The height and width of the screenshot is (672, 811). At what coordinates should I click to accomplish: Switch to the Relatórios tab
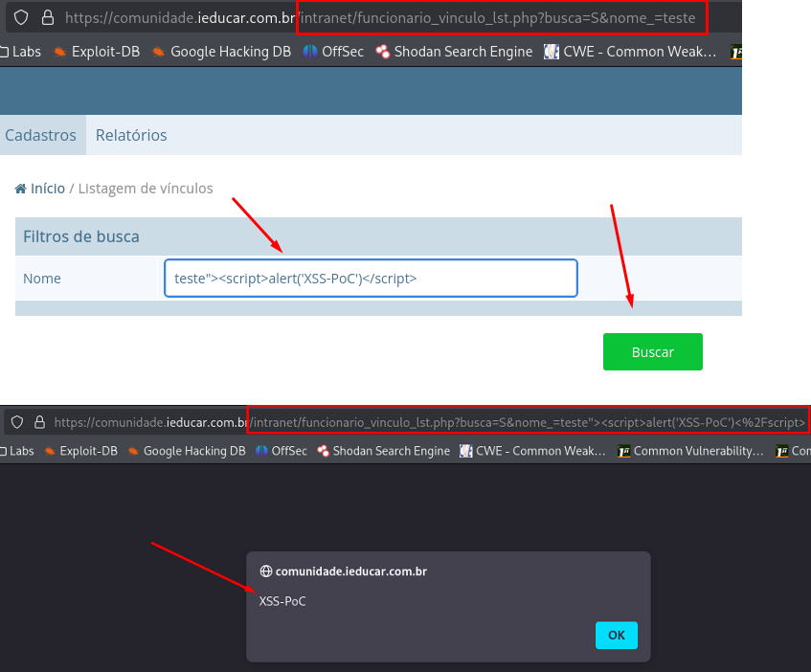click(131, 135)
